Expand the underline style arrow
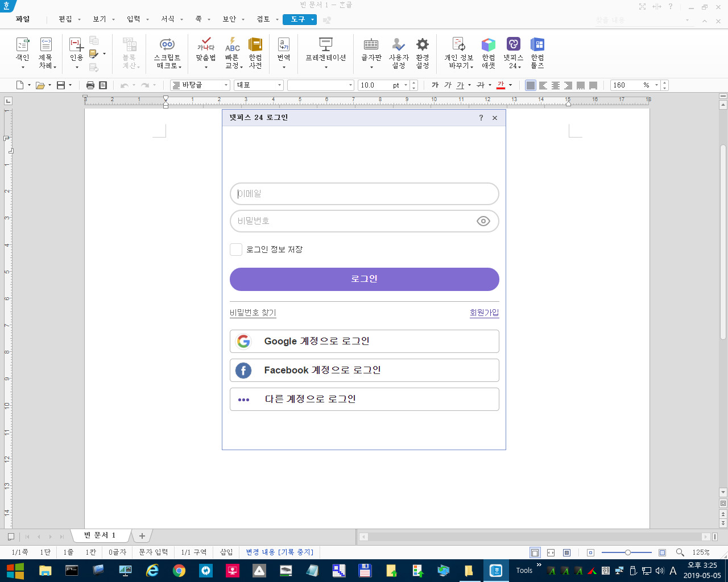This screenshot has width=728, height=582. point(469,85)
